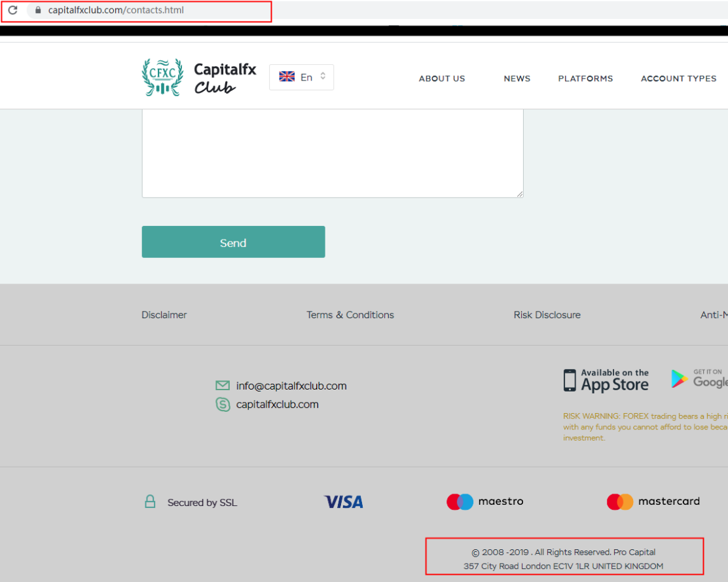Viewport: 728px width, 582px height.
Task: Open the Risk Disclosure link
Action: pos(547,315)
